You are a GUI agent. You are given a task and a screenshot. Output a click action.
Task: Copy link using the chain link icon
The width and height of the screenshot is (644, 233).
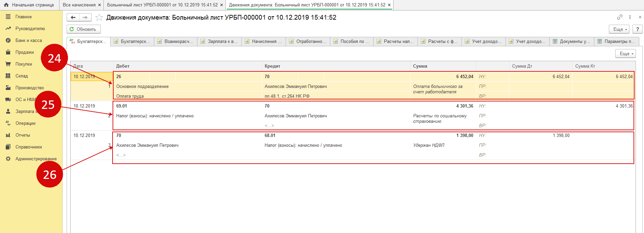tap(620, 17)
